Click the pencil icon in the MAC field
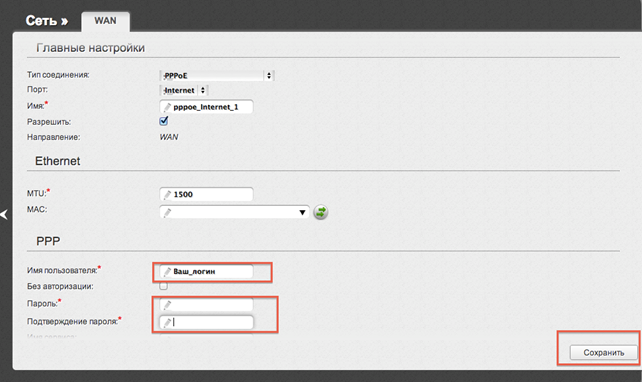Screen dimensions: 642x382 click(167, 212)
